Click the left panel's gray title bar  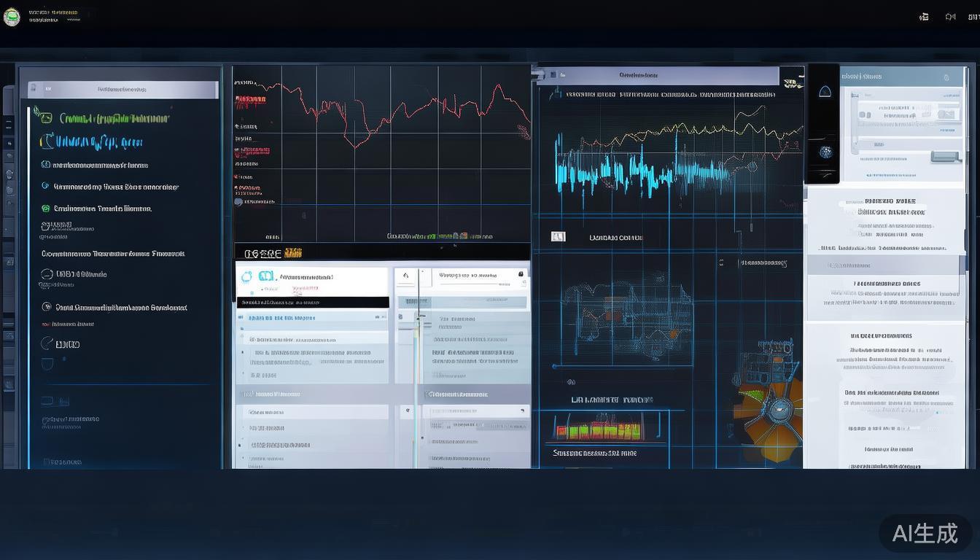(x=122, y=89)
